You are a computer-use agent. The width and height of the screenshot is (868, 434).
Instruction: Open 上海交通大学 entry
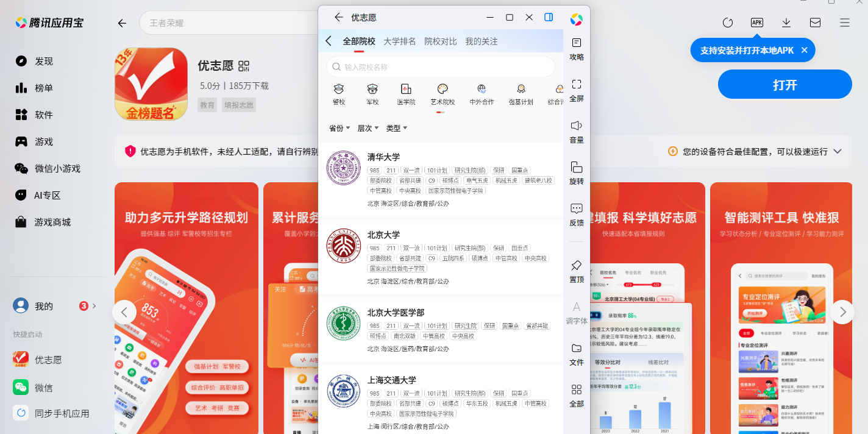(x=441, y=401)
